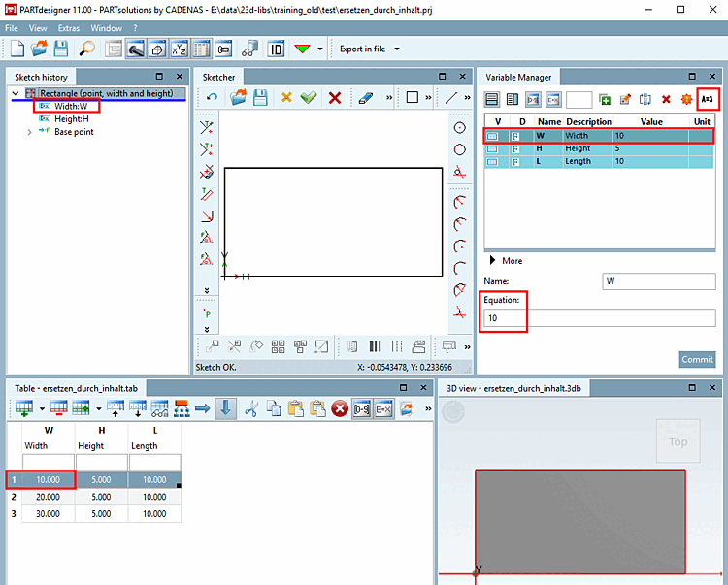This screenshot has width=728, height=585.
Task: Open the Export in file dropdown arrow
Action: pos(397,49)
